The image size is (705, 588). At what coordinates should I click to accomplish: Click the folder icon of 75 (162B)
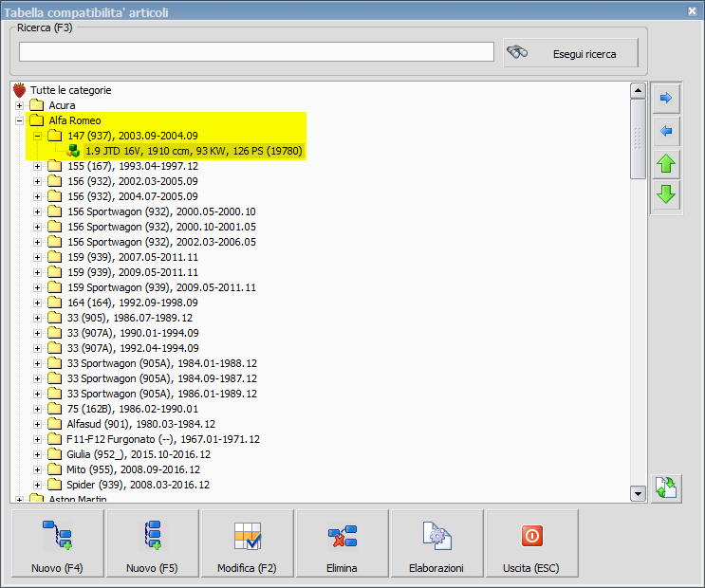coord(54,409)
